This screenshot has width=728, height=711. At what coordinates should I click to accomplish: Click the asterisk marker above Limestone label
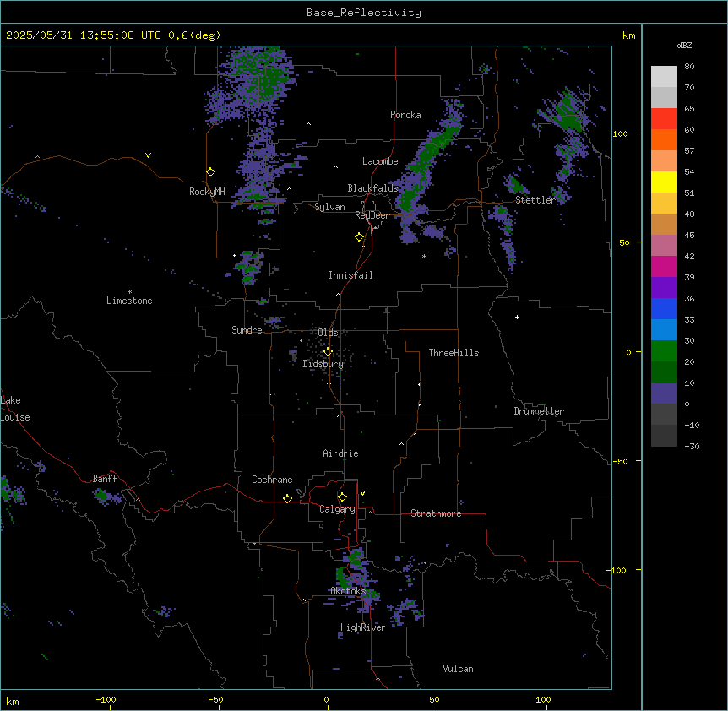[x=129, y=292]
